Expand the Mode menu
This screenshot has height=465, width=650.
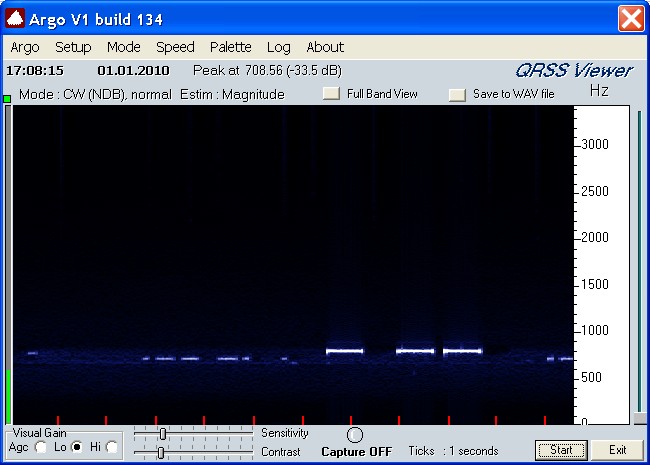pyautogui.click(x=124, y=47)
